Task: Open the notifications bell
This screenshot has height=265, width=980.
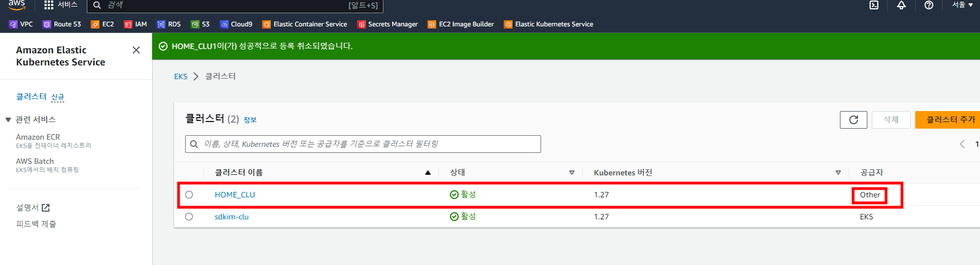Action: pos(901,5)
